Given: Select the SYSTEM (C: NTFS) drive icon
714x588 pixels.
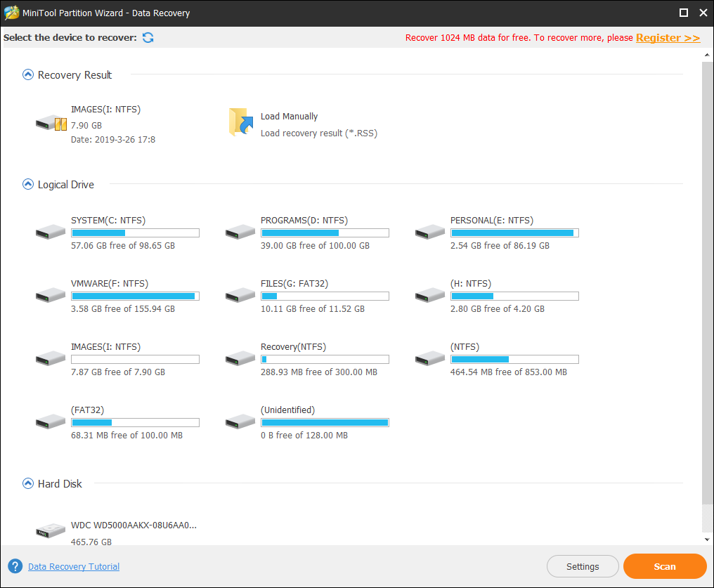Looking at the screenshot, I should (51, 232).
